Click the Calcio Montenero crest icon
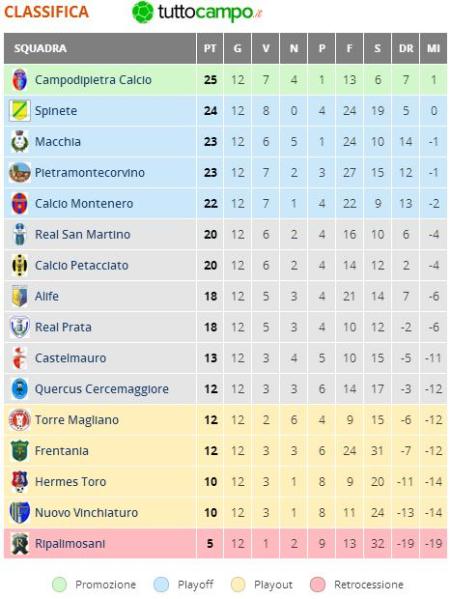450x599 pixels. pyautogui.click(x=19, y=203)
